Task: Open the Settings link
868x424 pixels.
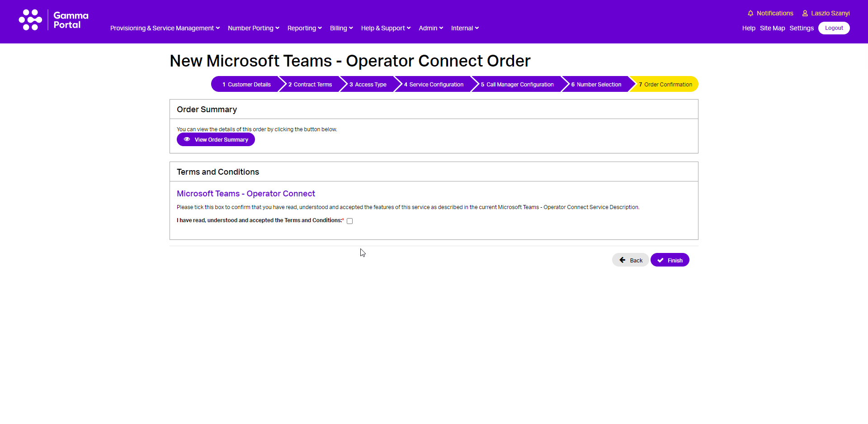Action: click(x=802, y=28)
